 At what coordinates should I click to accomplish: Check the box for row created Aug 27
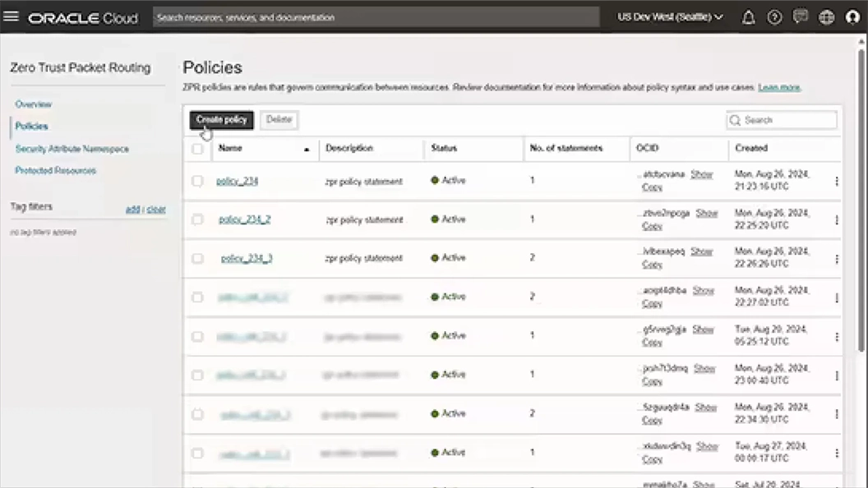(197, 453)
